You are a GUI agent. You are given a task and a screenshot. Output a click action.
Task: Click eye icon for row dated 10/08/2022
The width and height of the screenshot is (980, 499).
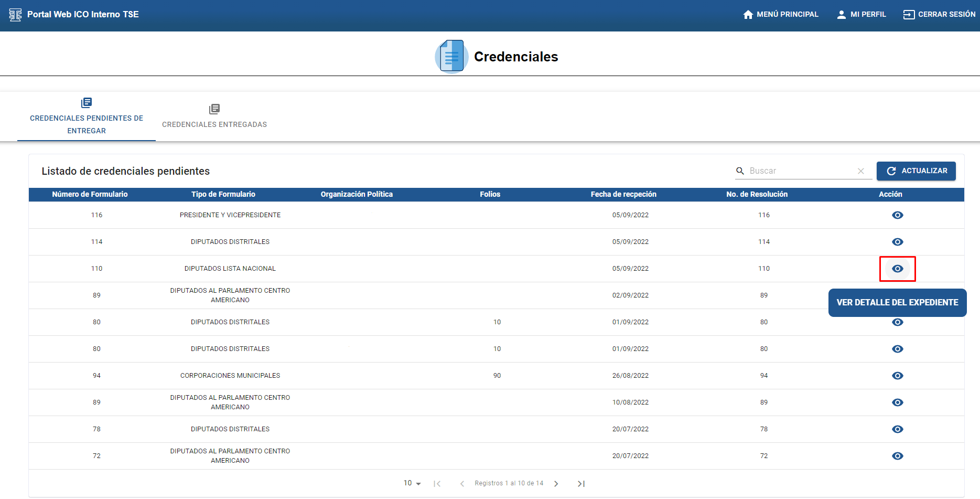click(897, 402)
